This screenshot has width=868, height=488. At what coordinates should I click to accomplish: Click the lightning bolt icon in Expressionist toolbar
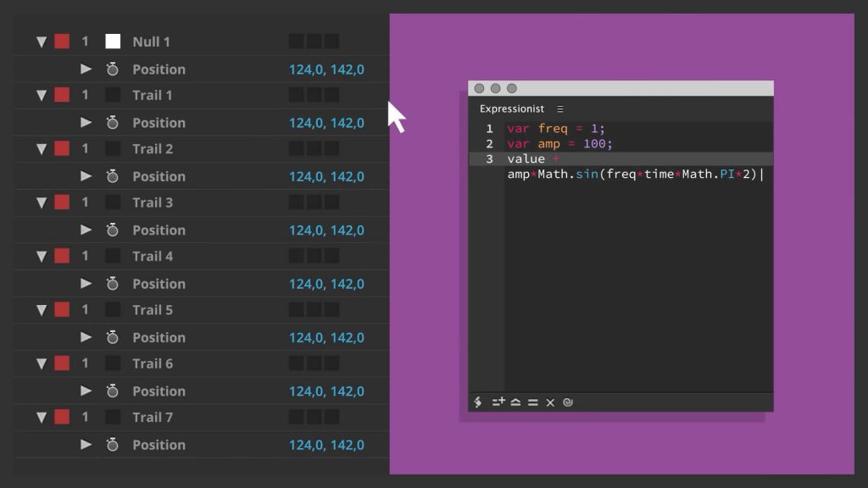tap(478, 402)
